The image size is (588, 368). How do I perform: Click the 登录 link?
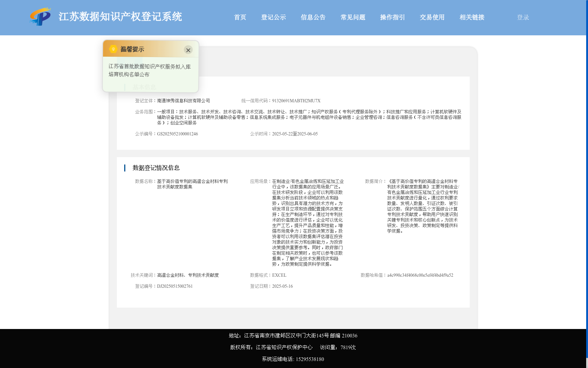tap(523, 17)
